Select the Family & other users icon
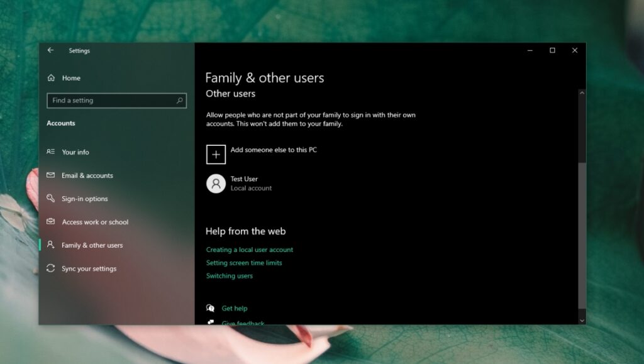 (52, 245)
